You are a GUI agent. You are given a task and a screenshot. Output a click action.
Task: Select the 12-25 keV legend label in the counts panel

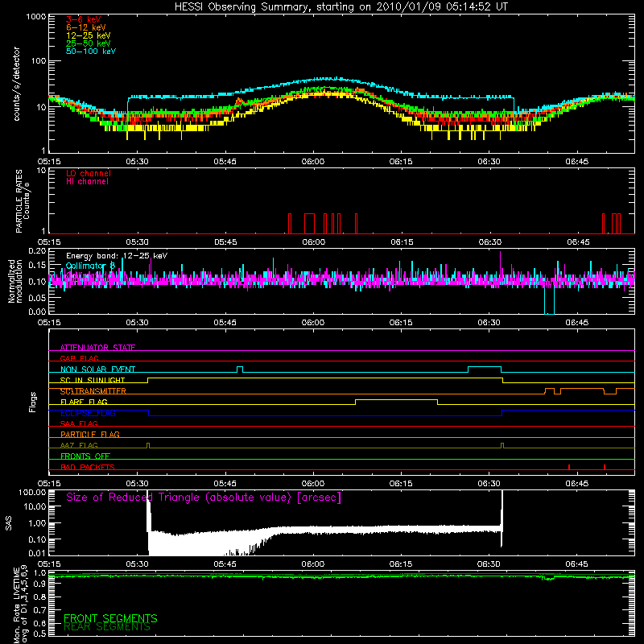click(x=89, y=35)
